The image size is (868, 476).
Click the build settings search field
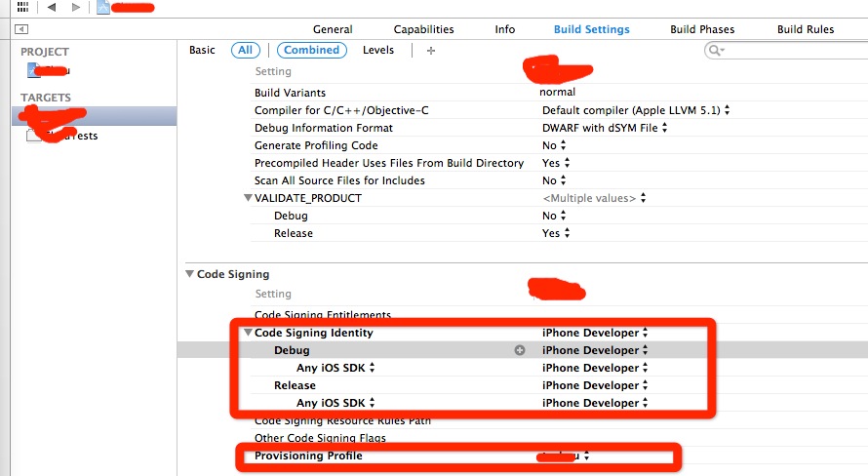tap(786, 51)
